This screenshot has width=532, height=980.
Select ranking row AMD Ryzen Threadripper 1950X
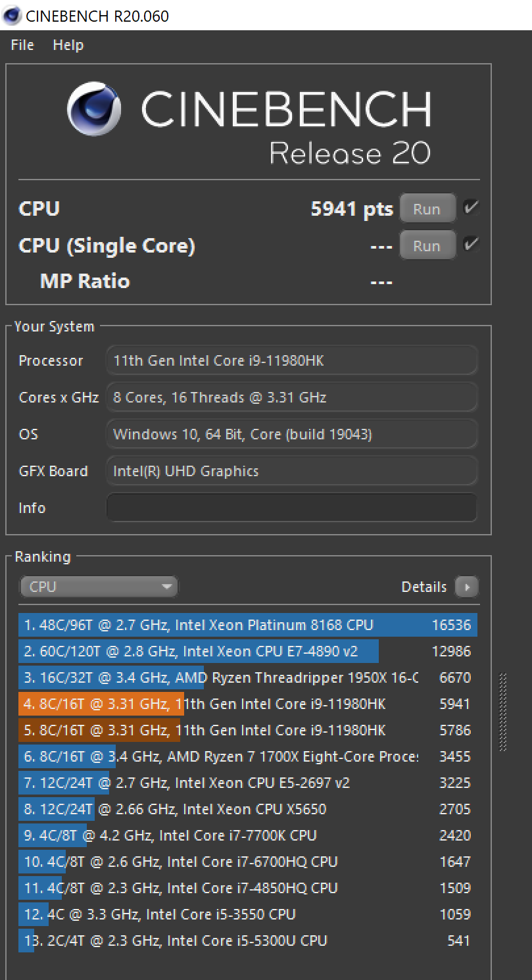pyautogui.click(x=248, y=677)
